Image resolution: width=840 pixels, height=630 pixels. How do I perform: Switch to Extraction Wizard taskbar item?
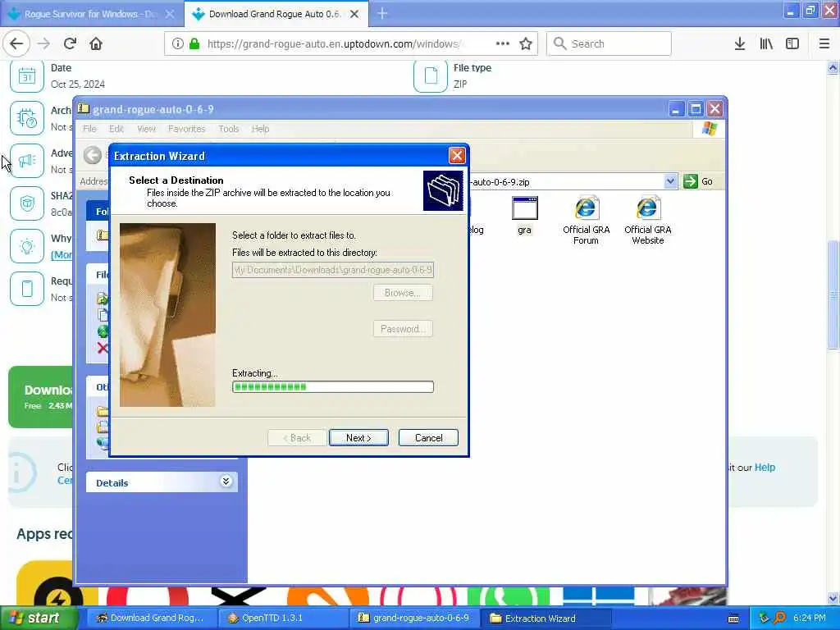point(546,618)
